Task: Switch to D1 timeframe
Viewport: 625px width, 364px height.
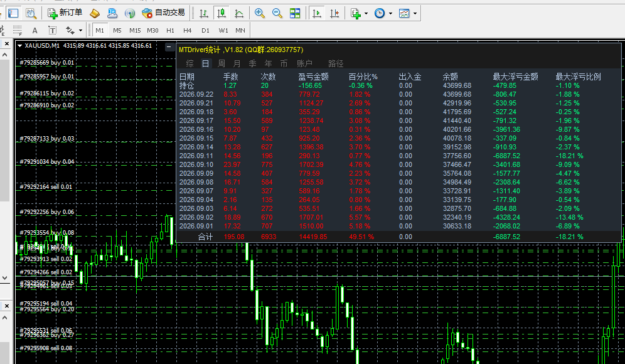Action: tap(205, 30)
